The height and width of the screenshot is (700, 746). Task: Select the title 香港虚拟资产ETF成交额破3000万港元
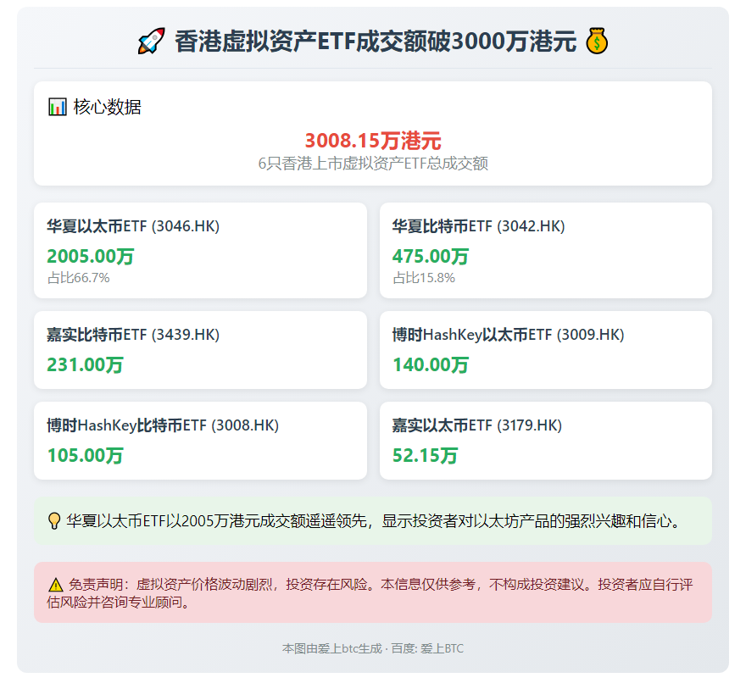tap(373, 37)
